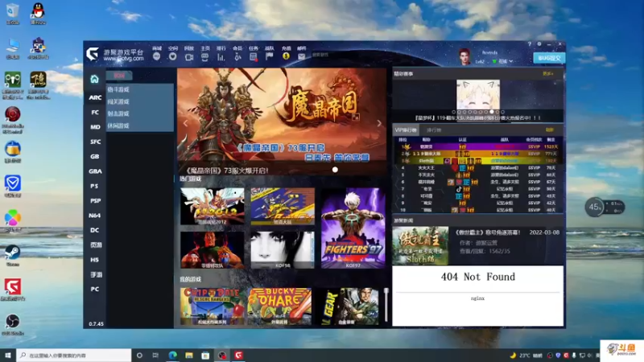644x362 pixels.
Task: Click the Task View taskbar icon
Action: pyautogui.click(x=155, y=355)
